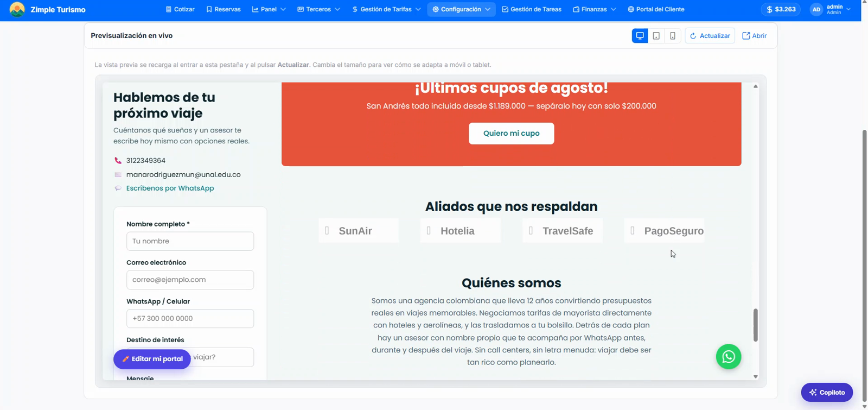The height and width of the screenshot is (410, 868).
Task: Expand the Terceros menu
Action: (x=319, y=9)
